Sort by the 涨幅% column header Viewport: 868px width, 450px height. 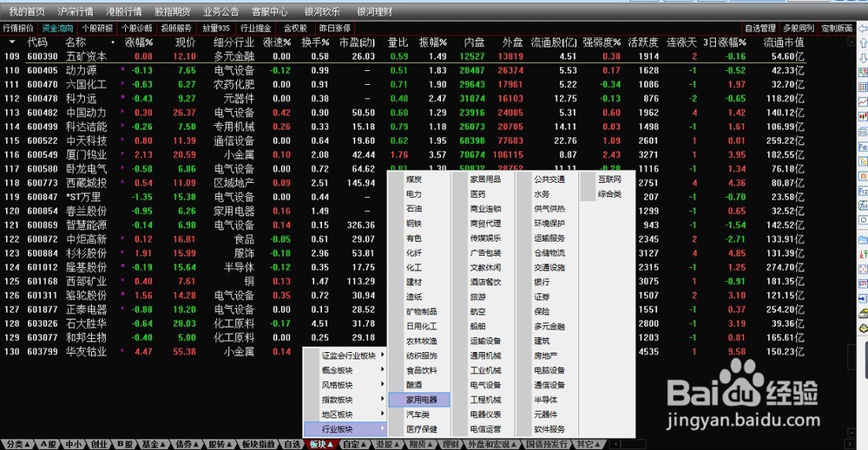[x=139, y=42]
